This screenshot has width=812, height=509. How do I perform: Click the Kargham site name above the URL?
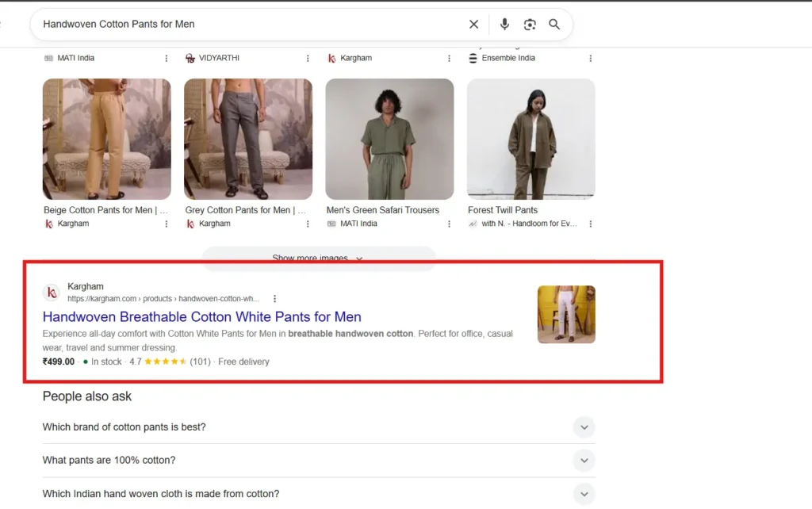pos(86,286)
